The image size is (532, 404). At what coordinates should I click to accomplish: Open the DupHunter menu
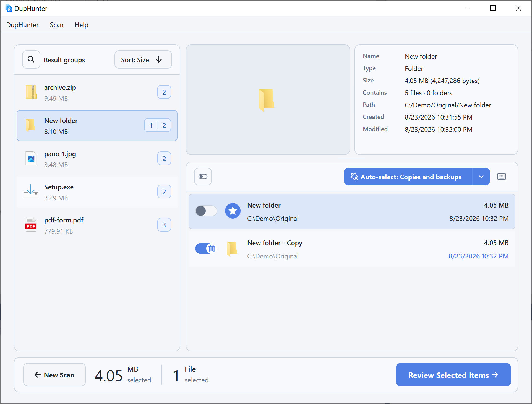coord(22,25)
